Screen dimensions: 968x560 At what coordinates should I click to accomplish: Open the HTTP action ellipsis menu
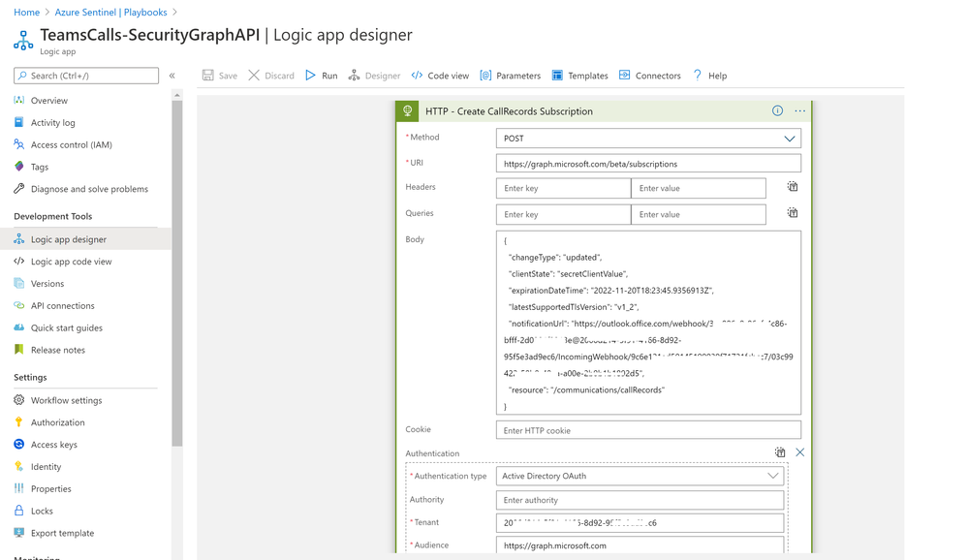coord(800,111)
